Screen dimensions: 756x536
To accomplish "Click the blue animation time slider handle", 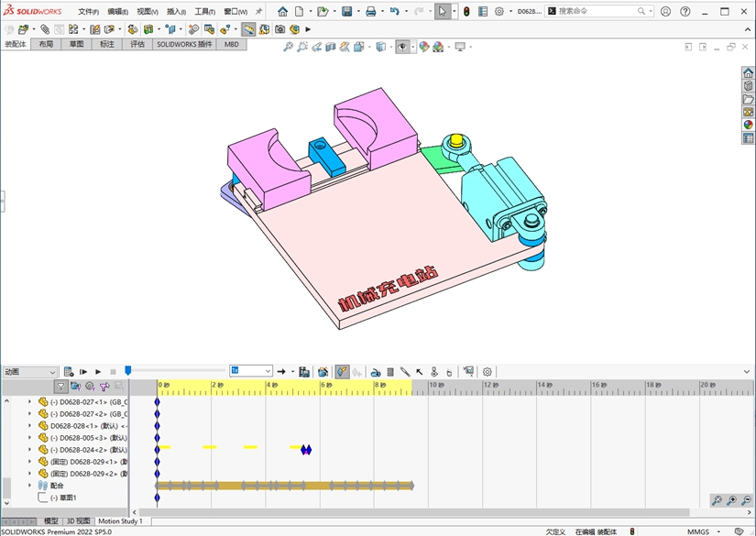I will [x=128, y=370].
